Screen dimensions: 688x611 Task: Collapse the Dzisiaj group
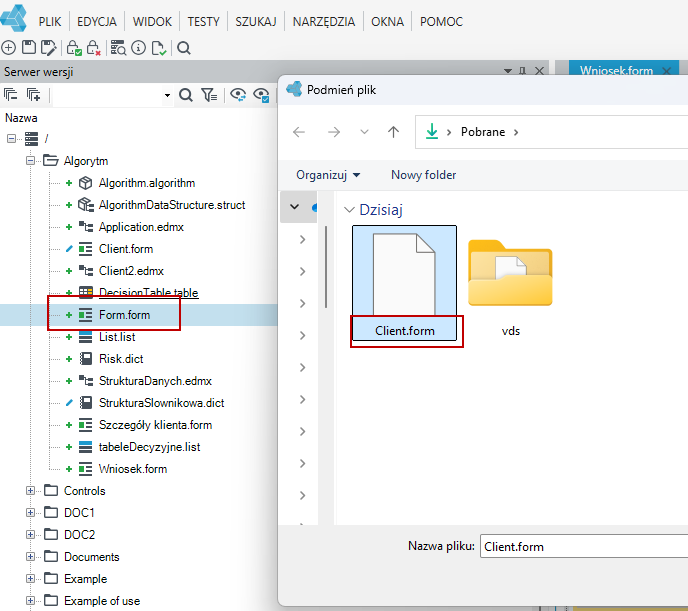click(x=349, y=210)
